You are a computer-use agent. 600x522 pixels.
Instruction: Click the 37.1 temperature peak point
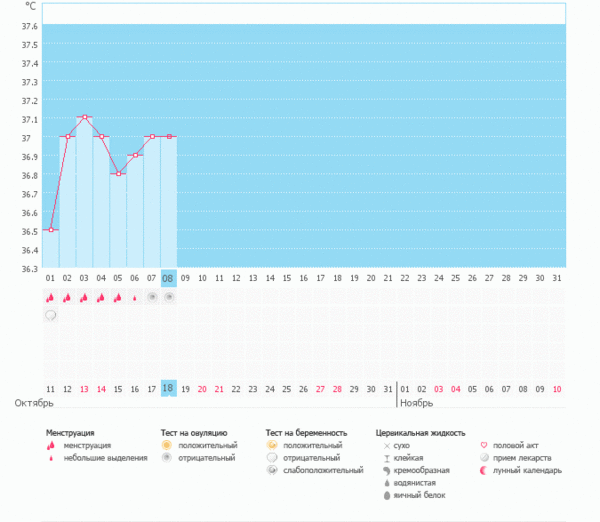85,117
